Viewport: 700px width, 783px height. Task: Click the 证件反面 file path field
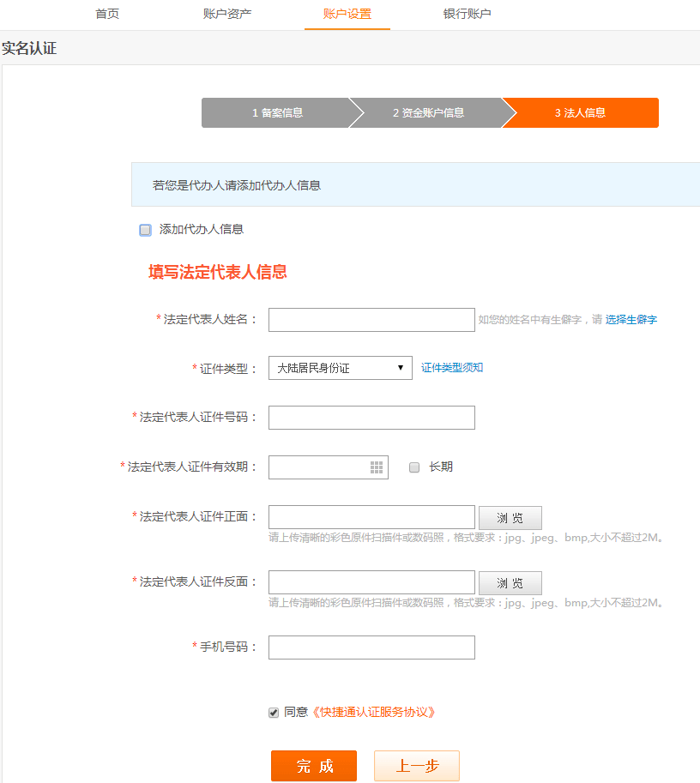pos(371,582)
